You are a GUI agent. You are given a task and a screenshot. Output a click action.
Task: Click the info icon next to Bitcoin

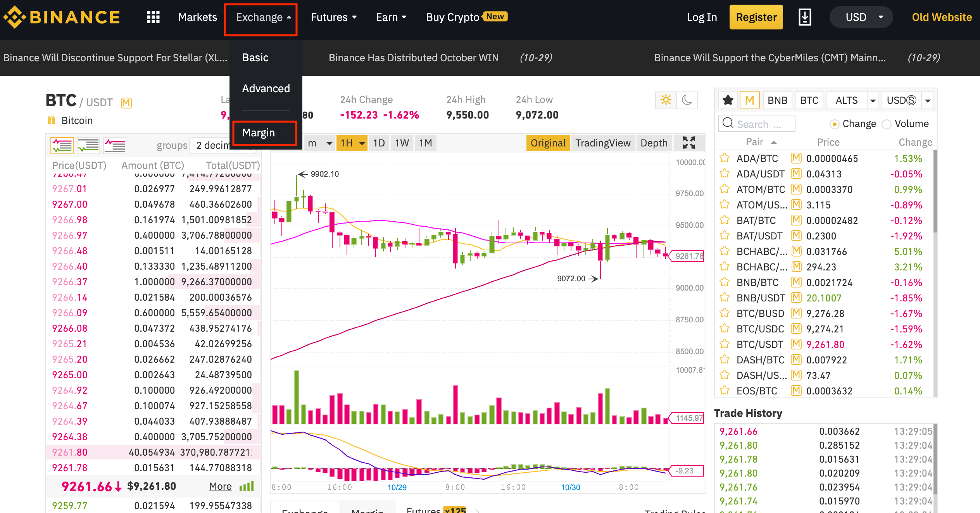[x=52, y=120]
